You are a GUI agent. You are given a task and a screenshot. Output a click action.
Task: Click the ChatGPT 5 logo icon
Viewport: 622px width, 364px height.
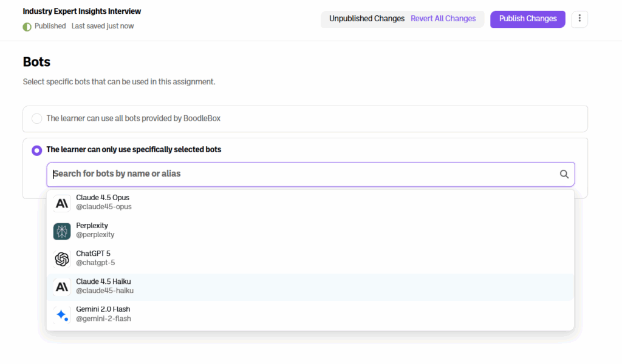[62, 259]
